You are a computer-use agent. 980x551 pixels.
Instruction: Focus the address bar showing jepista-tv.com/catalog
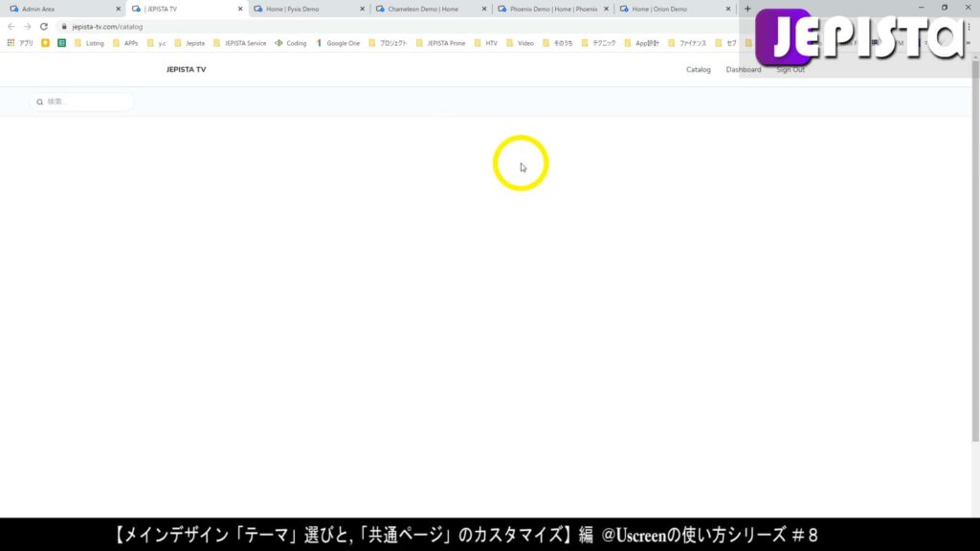(x=400, y=27)
